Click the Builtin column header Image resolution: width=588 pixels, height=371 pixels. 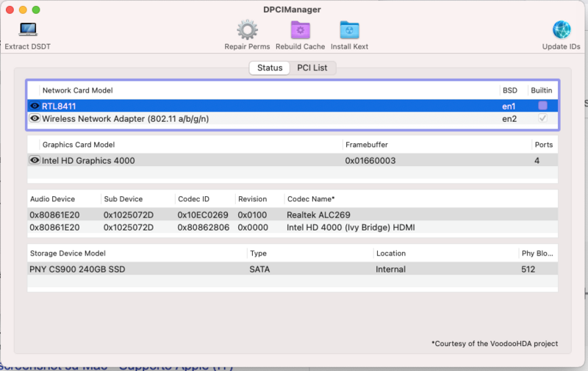pyautogui.click(x=541, y=90)
